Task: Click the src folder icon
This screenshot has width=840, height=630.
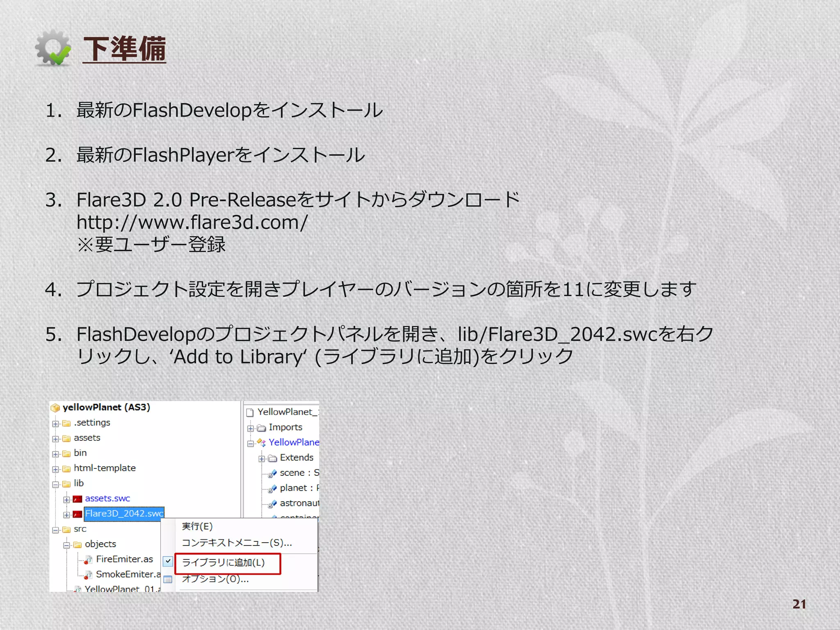Action: pyautogui.click(x=66, y=530)
